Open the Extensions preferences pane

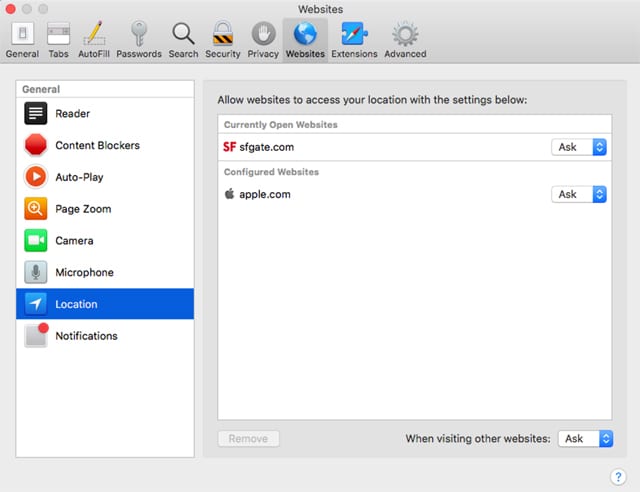(x=354, y=39)
